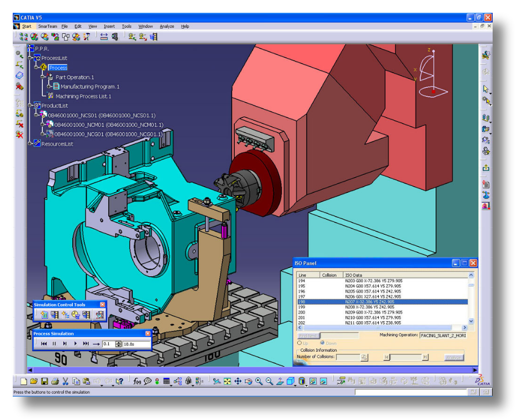Click the blue eraser icon on left toolbar
This screenshot has height=420, width=516.
click(x=19, y=76)
